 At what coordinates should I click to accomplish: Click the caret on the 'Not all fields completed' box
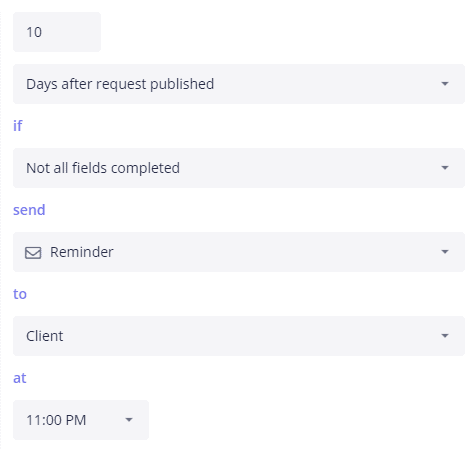(x=445, y=168)
